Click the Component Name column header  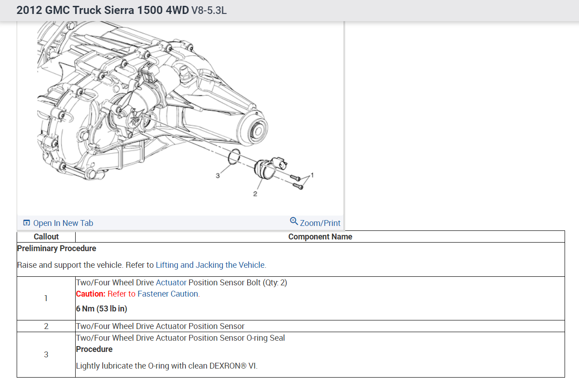tap(320, 237)
